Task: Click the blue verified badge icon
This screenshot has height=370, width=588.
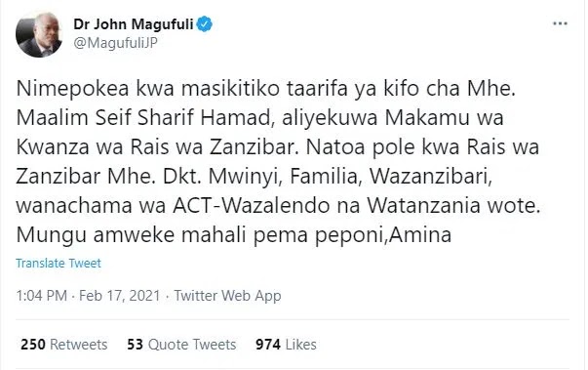Action: click(x=205, y=24)
